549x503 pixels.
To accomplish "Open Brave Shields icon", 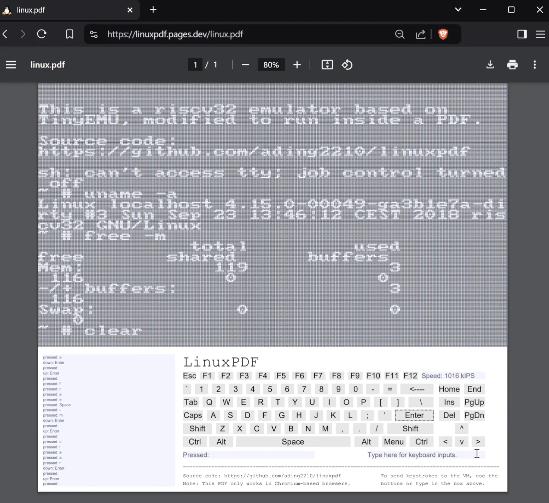I will click(x=443, y=34).
